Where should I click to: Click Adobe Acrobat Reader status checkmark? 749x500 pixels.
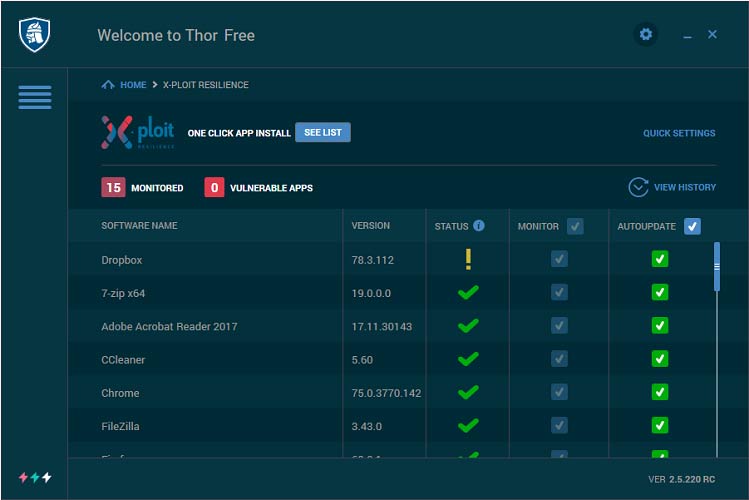click(x=468, y=326)
